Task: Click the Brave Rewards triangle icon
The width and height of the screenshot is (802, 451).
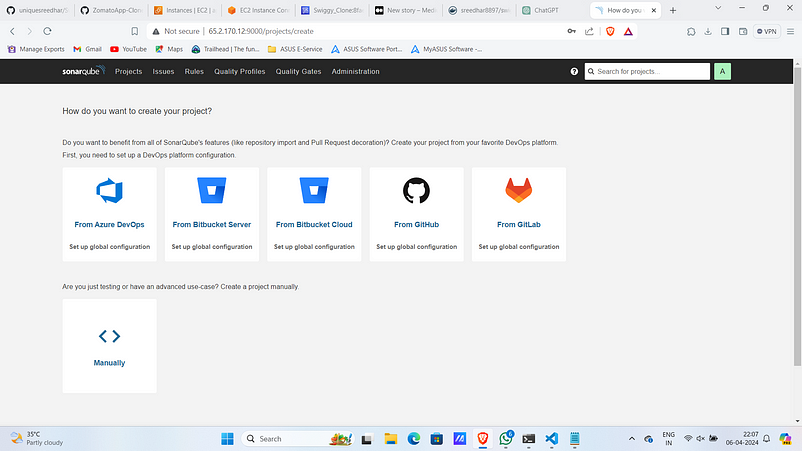Action: (x=628, y=31)
